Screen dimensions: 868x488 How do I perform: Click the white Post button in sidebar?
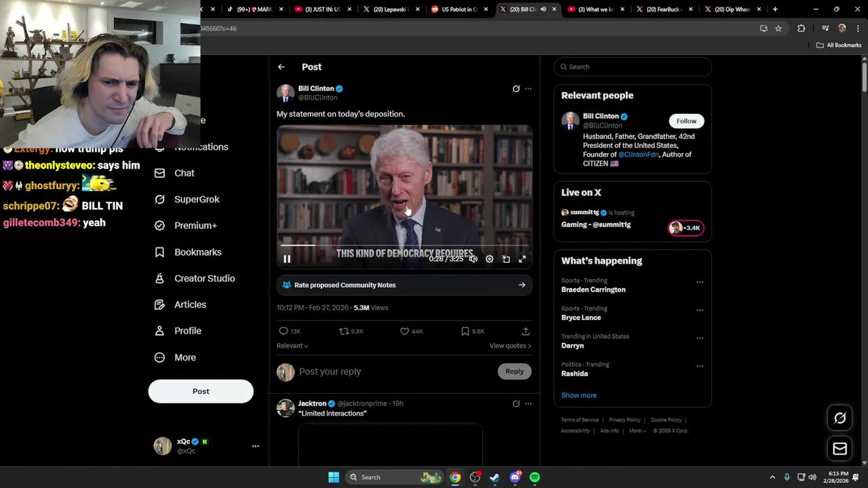tap(201, 391)
